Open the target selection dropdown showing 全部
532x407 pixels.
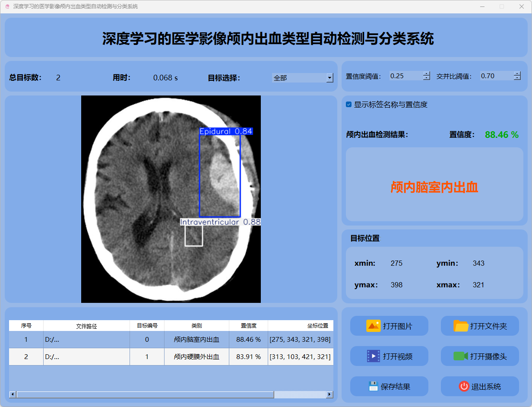click(329, 78)
